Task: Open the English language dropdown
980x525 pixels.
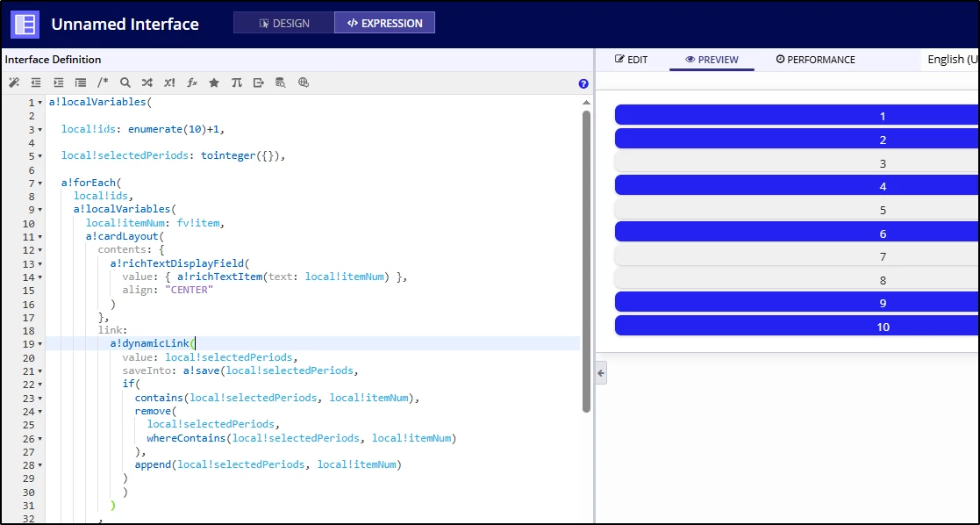Action: click(952, 60)
